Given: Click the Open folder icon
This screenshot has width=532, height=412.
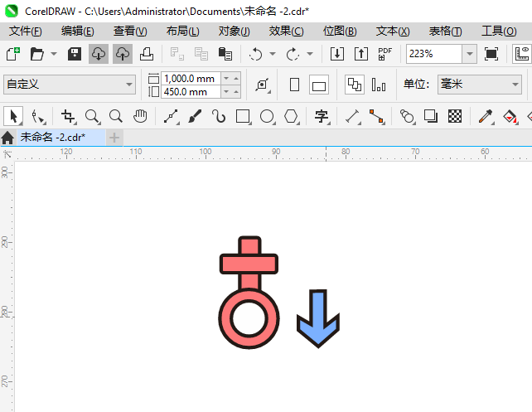Looking at the screenshot, I should (x=37, y=54).
